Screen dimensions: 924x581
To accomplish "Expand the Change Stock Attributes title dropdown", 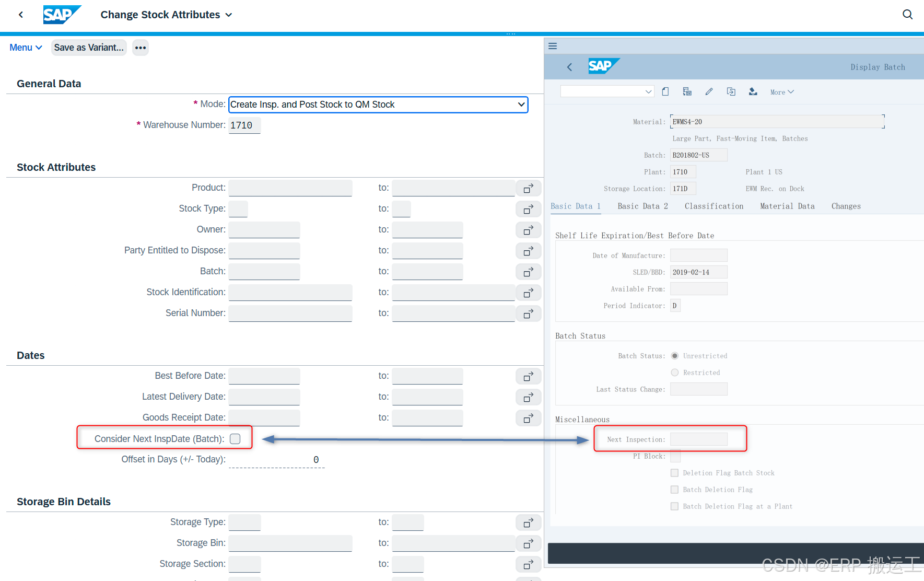I will (x=229, y=15).
